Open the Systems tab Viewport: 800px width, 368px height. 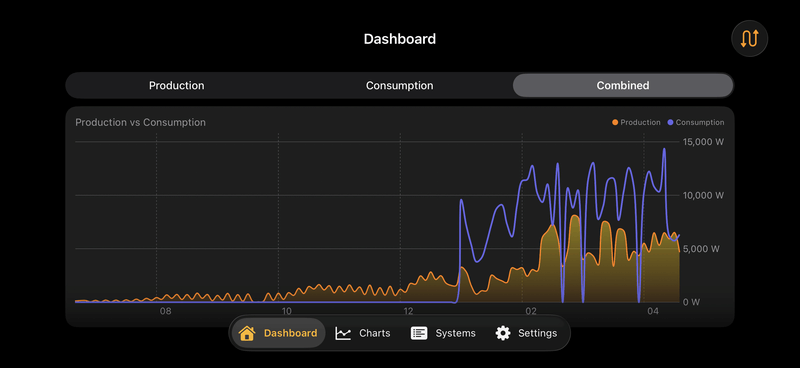pos(443,333)
